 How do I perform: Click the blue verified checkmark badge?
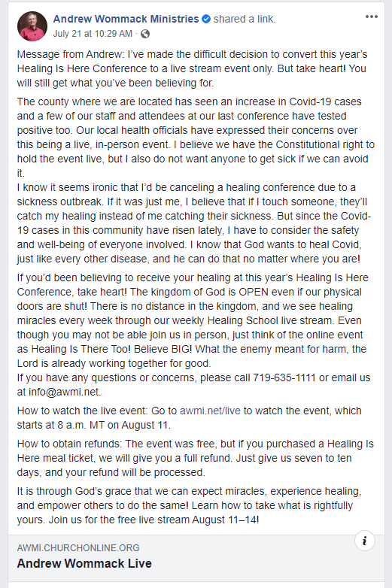206,19
